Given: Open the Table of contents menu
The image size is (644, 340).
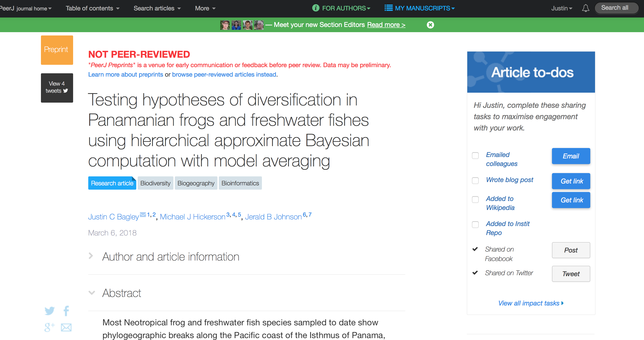Looking at the screenshot, I should point(93,8).
